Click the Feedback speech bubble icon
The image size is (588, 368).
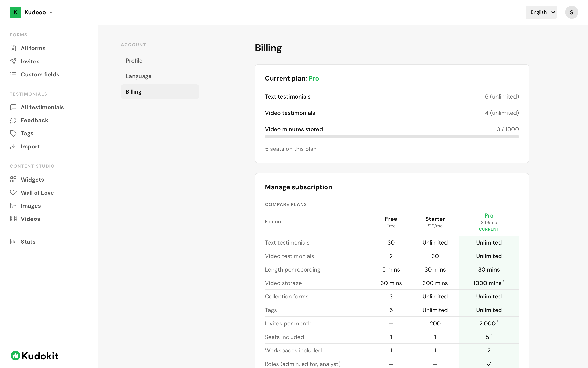(x=13, y=120)
